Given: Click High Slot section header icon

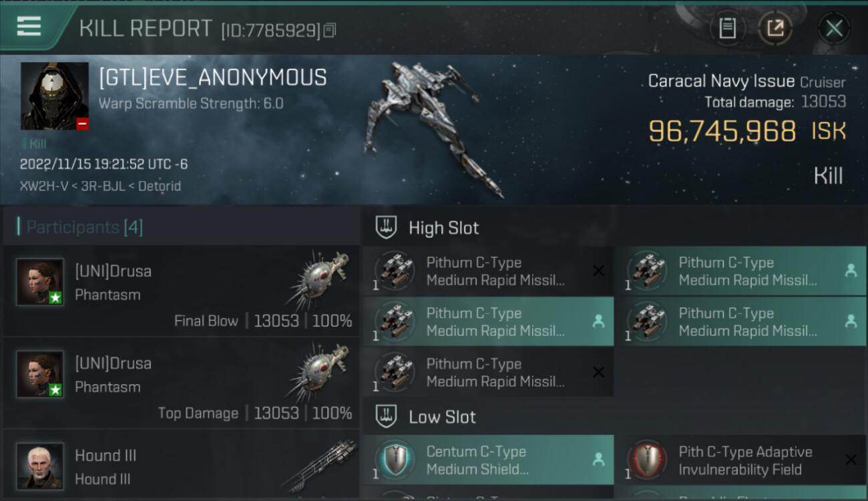Looking at the screenshot, I should coord(387,228).
